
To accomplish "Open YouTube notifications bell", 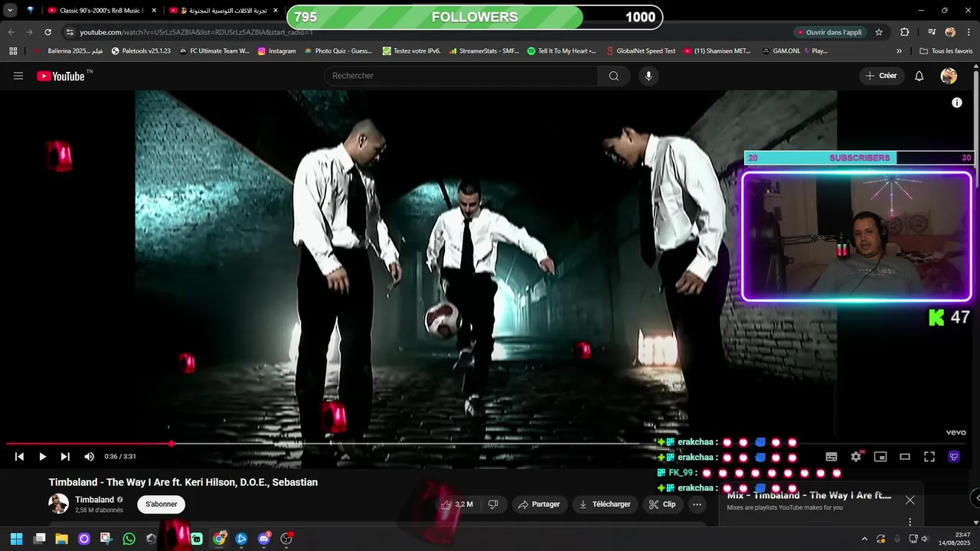I will [920, 76].
